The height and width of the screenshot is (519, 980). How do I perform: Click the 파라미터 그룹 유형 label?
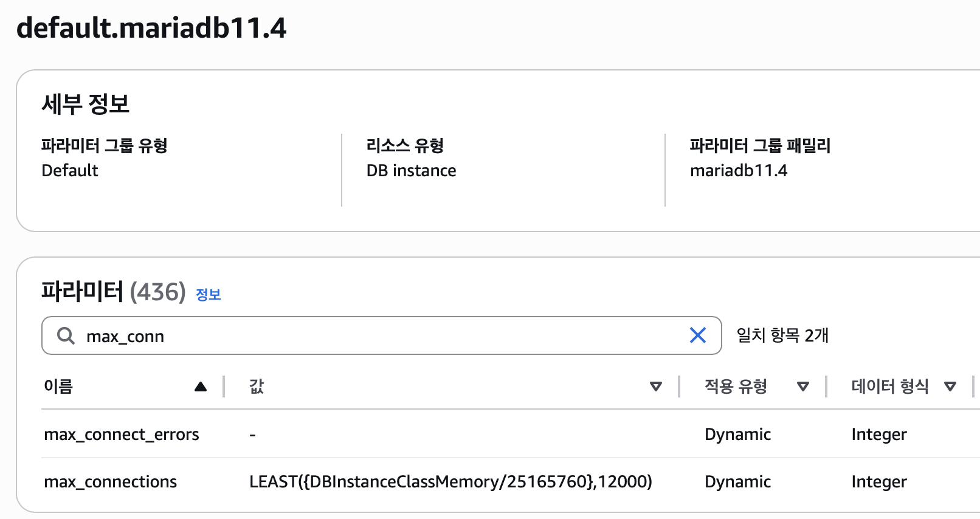[x=104, y=146]
